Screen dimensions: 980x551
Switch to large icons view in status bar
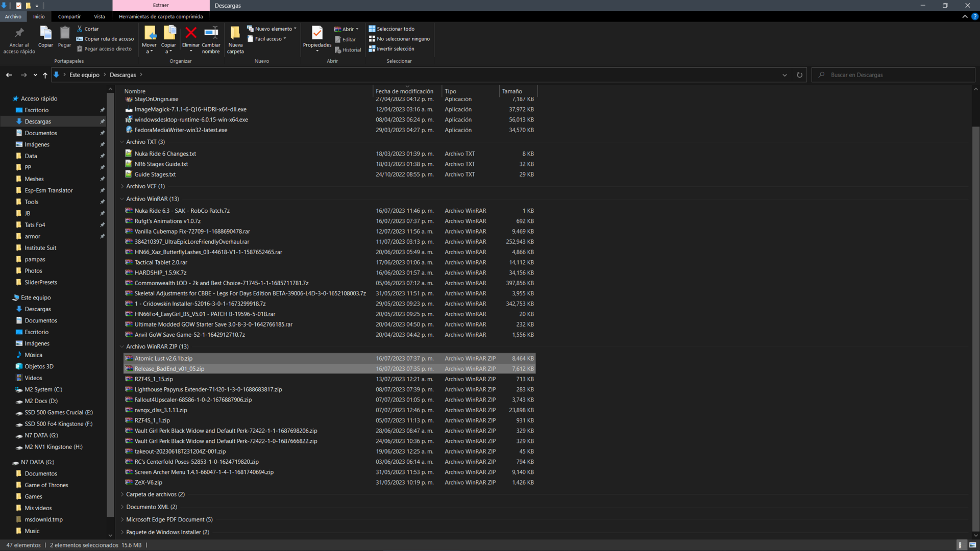(972, 545)
